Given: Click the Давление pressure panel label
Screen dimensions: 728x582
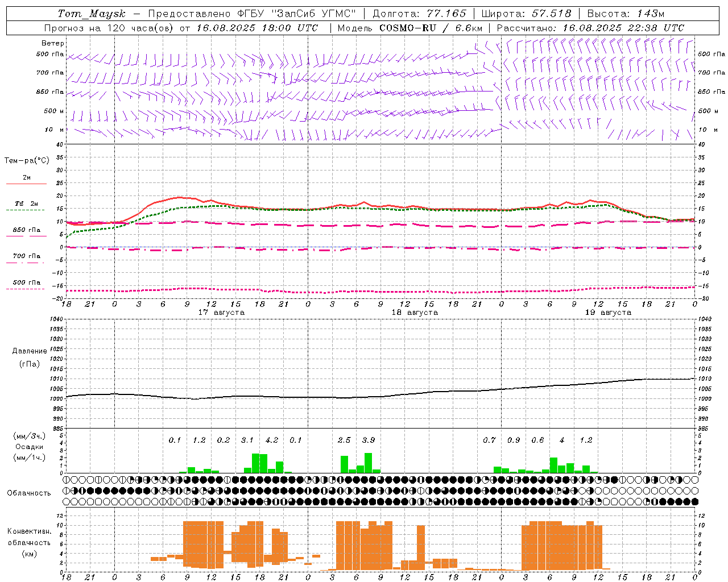Looking at the screenshot, I should click(x=30, y=351).
